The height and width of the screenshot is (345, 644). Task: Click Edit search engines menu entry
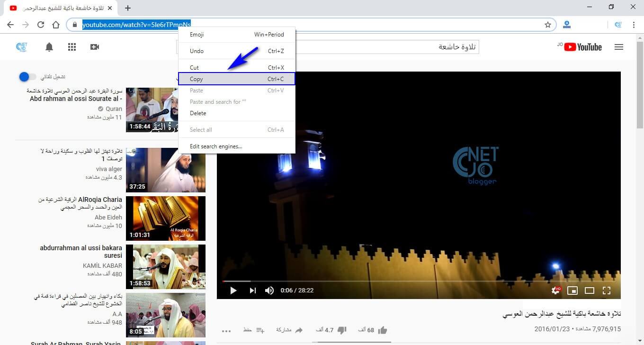[x=237, y=146]
